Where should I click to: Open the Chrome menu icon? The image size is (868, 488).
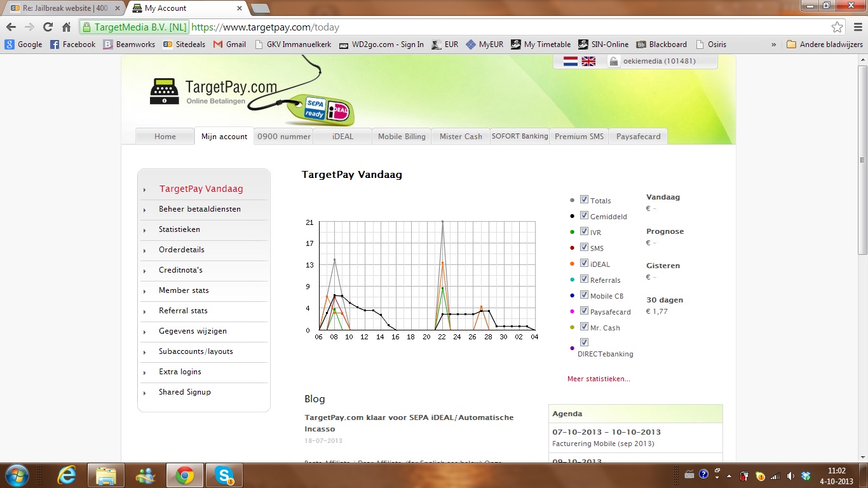(x=857, y=27)
